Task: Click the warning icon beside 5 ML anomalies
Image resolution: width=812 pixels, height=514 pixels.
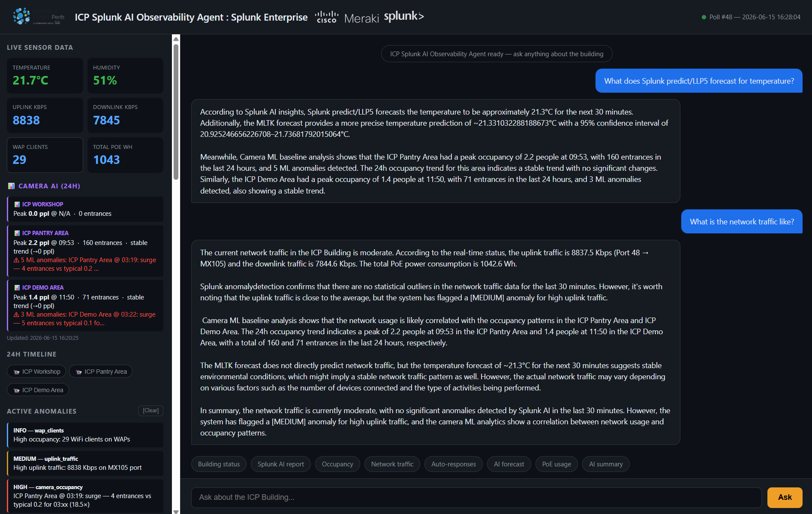Action: click(x=16, y=260)
